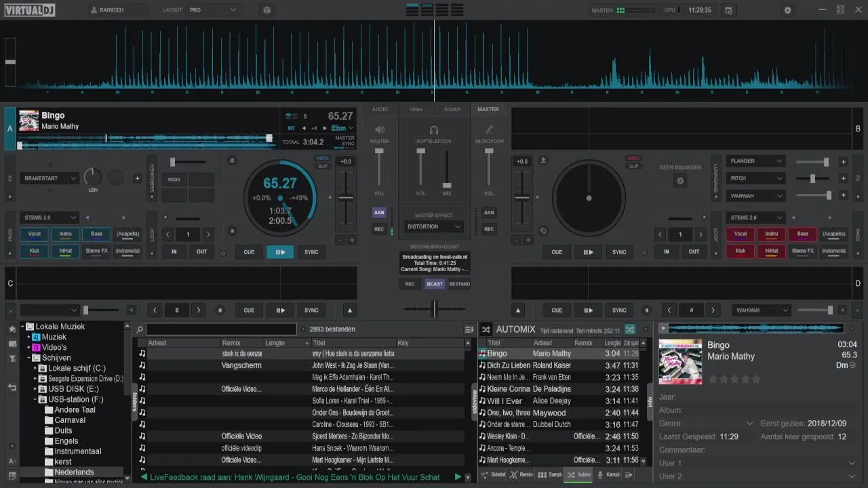Click the search magnifier icon in the browser
This screenshot has height=488, width=868.
coord(140,329)
